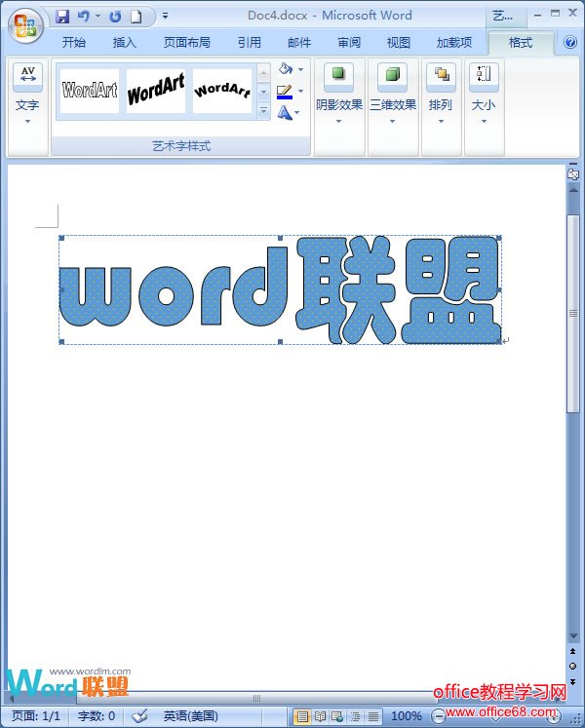Apply the outlined WordArt style thumbnail
Viewport: 585px width, 728px height.
click(x=90, y=91)
